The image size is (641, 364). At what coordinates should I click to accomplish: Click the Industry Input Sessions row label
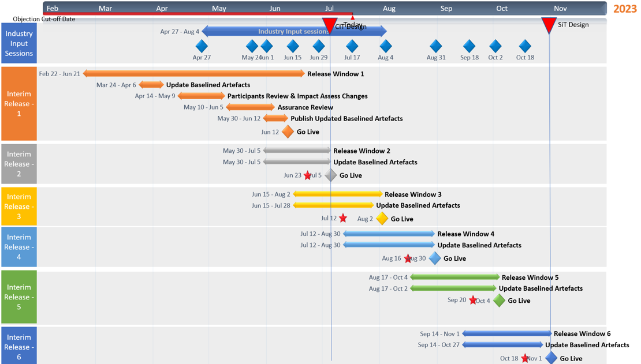pos(19,43)
